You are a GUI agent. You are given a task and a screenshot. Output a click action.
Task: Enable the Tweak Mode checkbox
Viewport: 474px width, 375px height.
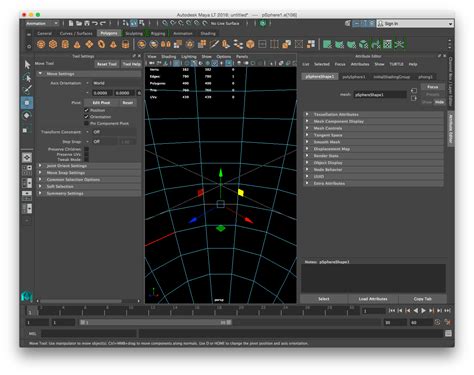86,160
